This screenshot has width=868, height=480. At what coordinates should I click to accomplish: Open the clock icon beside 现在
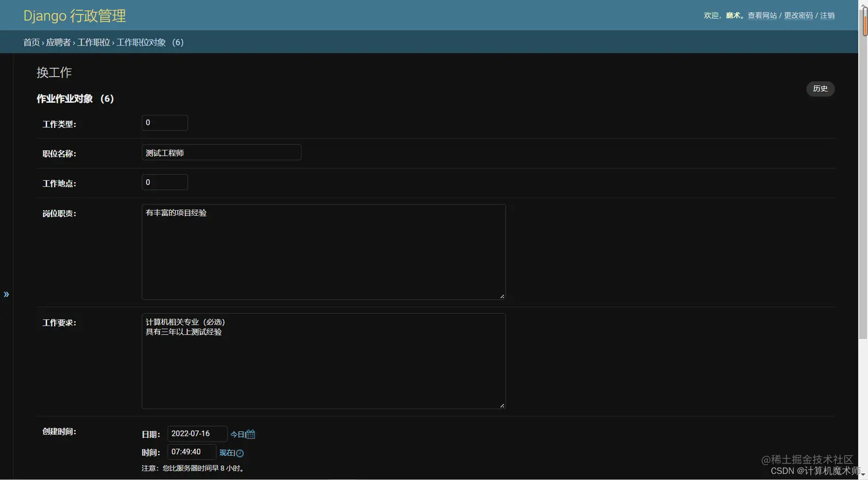(x=240, y=453)
